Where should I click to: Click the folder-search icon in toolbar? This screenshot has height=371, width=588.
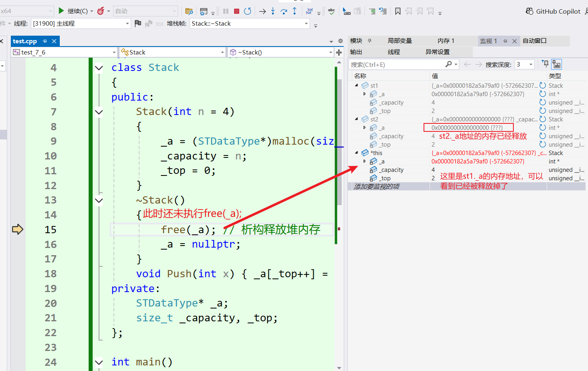point(189,11)
